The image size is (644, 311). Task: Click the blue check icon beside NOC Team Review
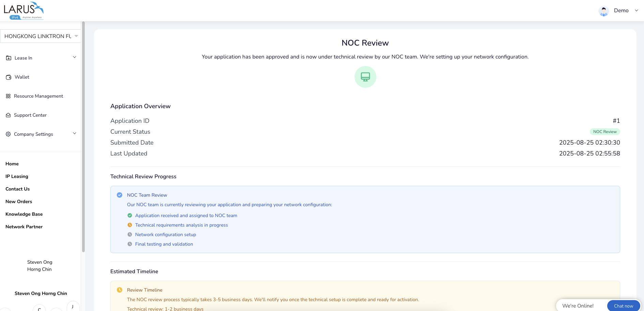(x=120, y=195)
